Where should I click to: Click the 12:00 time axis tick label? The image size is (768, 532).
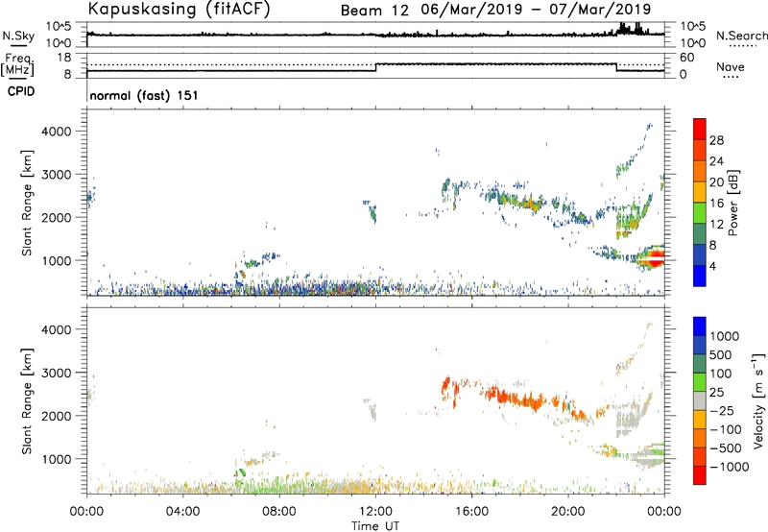375,512
